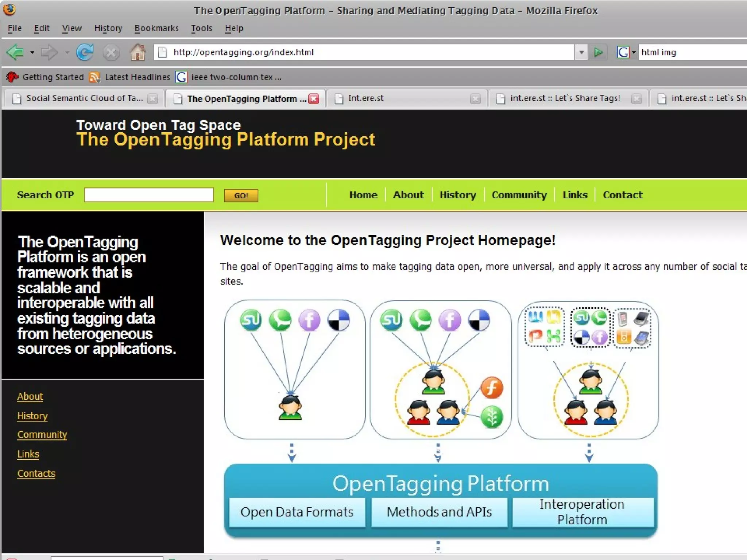Open the back history dropdown arrow
Viewport: 747px width, 560px height.
(x=32, y=53)
